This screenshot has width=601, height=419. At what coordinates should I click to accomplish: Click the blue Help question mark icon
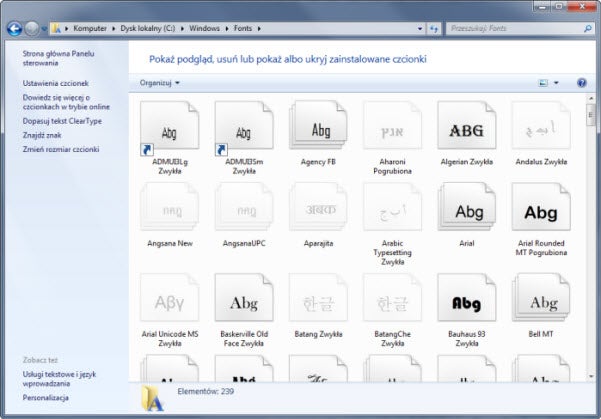point(581,83)
